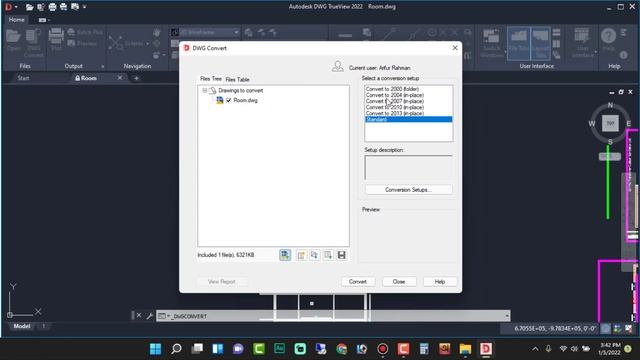
Task: Open Widgets icon in taskbar
Action: click(218, 349)
